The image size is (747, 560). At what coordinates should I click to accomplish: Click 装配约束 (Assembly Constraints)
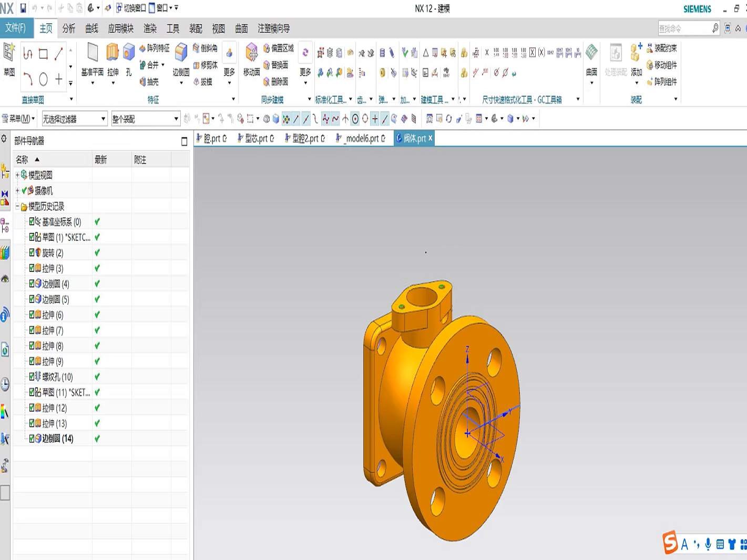click(662, 48)
